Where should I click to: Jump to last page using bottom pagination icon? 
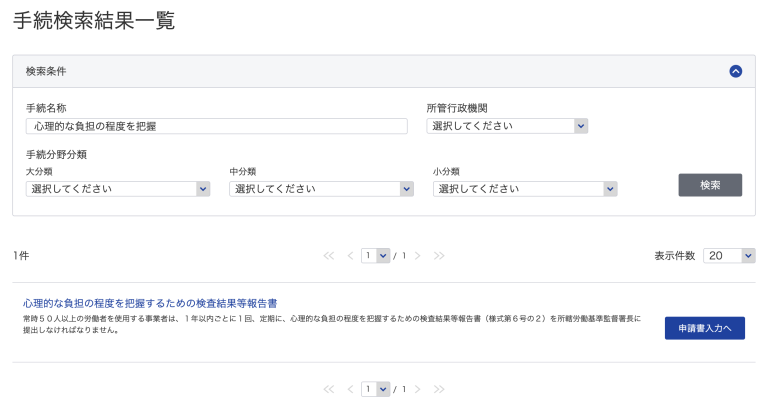point(439,389)
